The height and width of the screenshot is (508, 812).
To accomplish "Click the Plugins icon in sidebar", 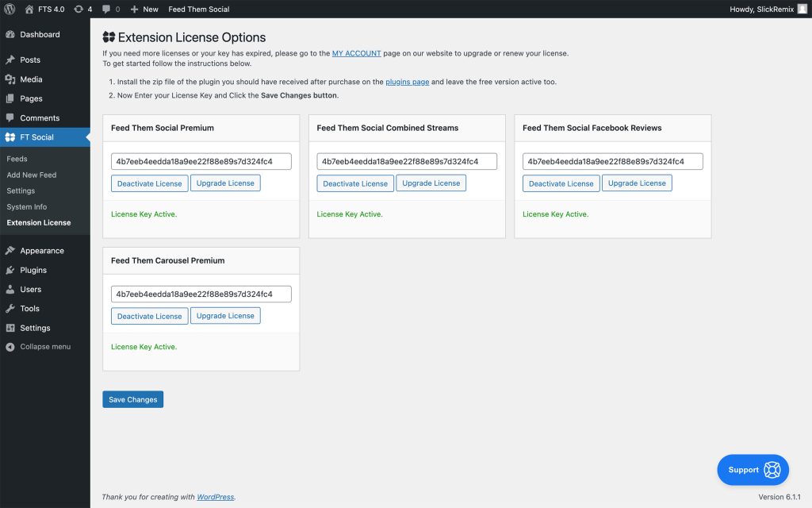I will pos(10,270).
